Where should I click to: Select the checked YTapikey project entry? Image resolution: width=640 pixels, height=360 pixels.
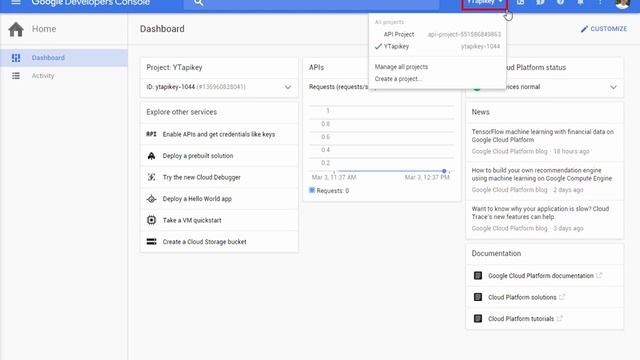pyautogui.click(x=438, y=46)
